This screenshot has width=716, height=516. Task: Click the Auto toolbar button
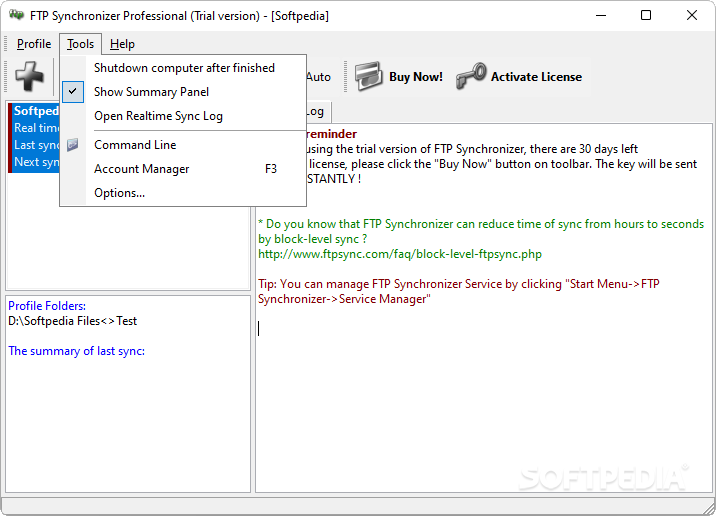tap(319, 77)
